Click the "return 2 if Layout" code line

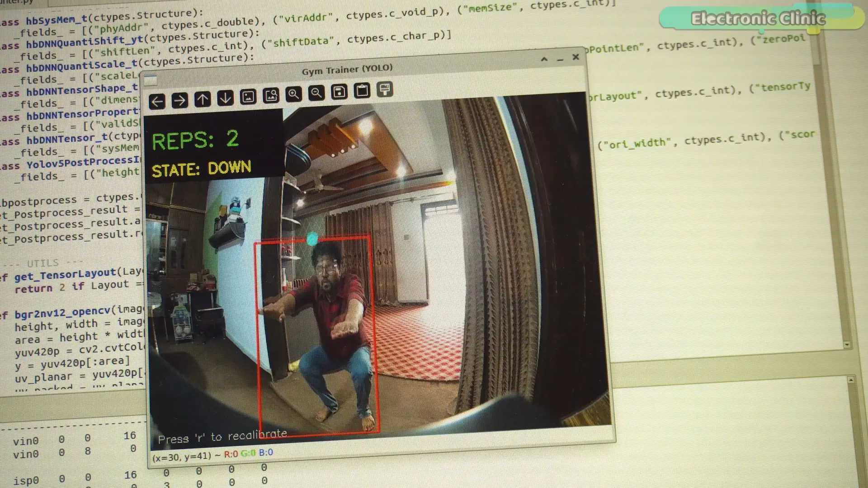(x=78, y=286)
